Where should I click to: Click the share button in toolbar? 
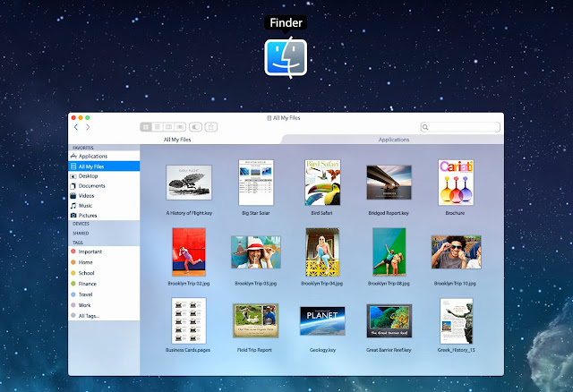(x=211, y=127)
